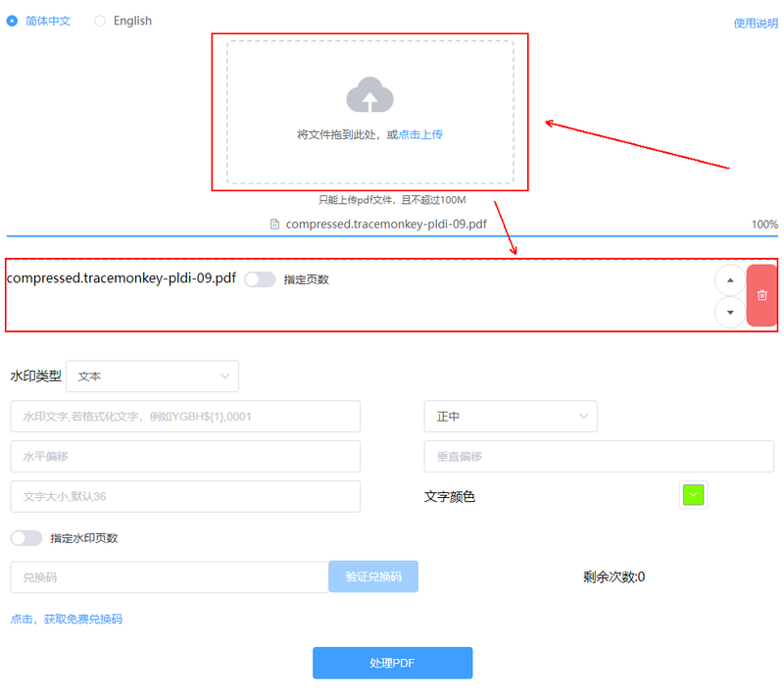The width and height of the screenshot is (784, 699).
Task: Click the 只能上传pdf文件 hint text
Action: (392, 200)
